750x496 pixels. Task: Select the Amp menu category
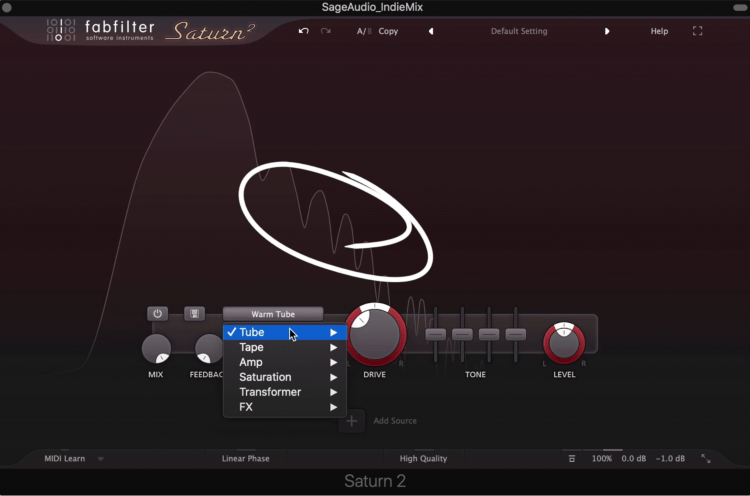point(285,362)
